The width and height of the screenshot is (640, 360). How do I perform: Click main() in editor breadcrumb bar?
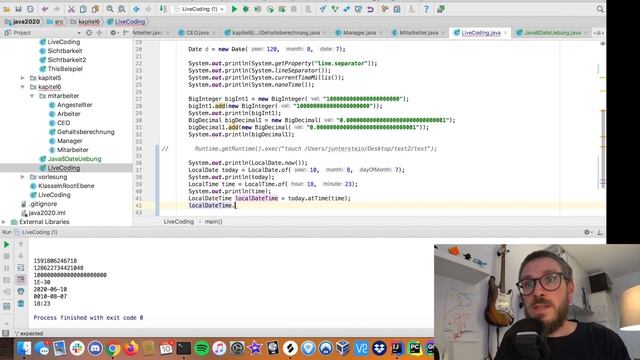pos(213,222)
